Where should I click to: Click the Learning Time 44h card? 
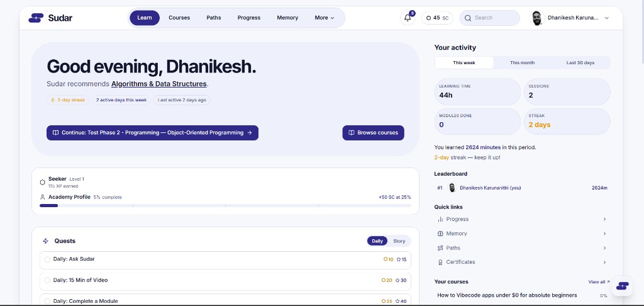tap(477, 91)
